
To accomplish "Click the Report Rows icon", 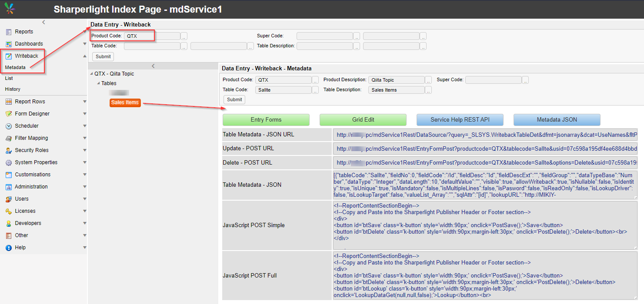I will (x=9, y=102).
